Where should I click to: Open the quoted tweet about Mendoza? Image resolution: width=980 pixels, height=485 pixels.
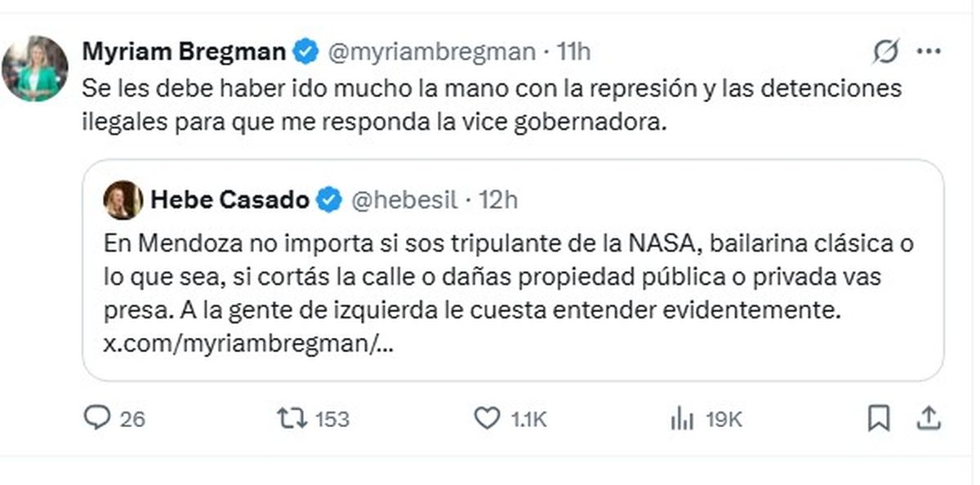512,278
